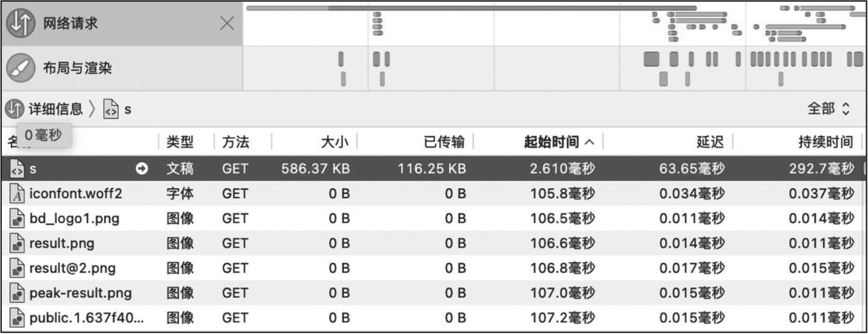Sort by the 类型 column header

pyautogui.click(x=180, y=142)
